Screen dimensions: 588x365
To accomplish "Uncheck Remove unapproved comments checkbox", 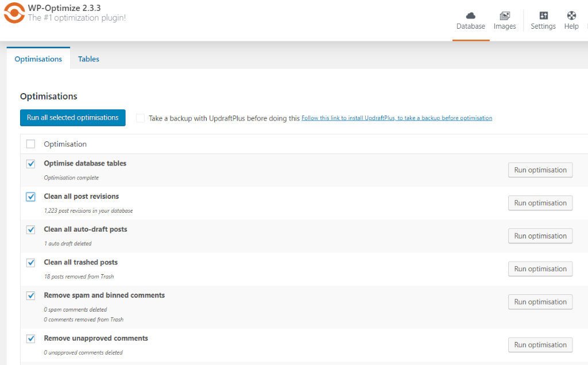I will point(31,339).
